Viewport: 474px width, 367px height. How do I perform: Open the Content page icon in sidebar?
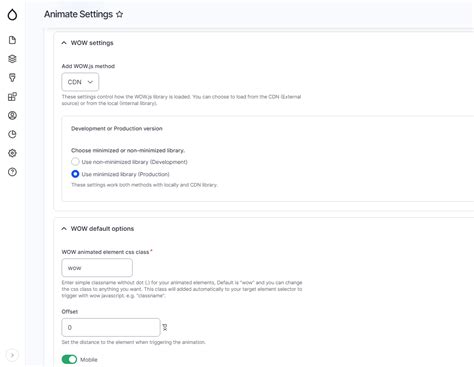point(12,40)
